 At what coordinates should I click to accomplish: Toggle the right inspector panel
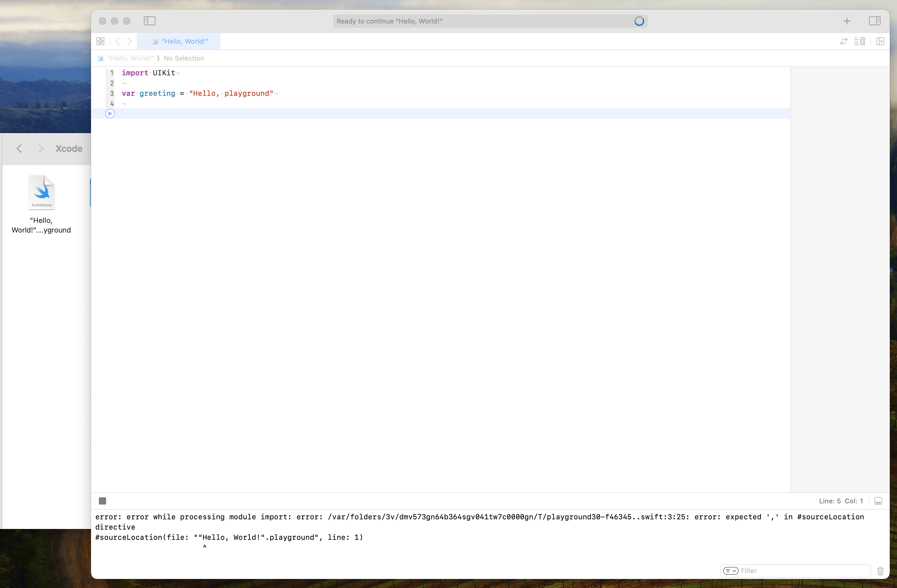tap(875, 21)
